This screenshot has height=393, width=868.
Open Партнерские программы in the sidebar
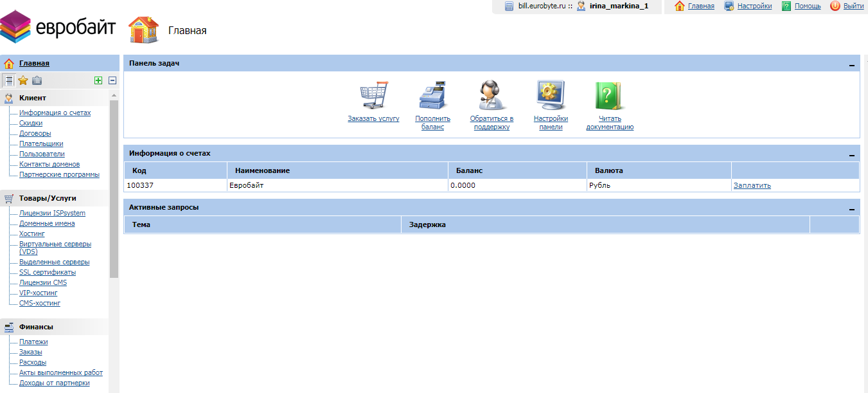coord(59,174)
